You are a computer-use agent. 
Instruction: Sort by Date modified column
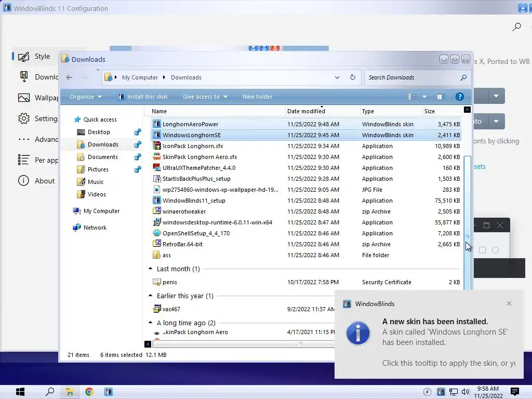coord(323,111)
